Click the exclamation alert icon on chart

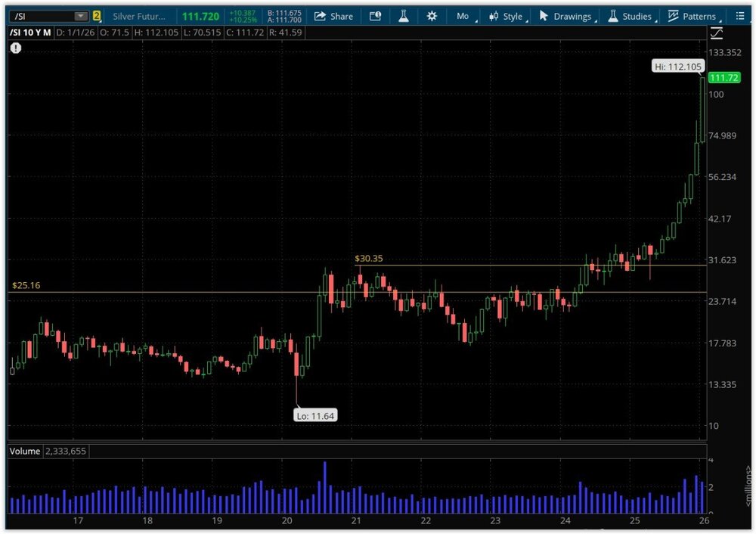[x=16, y=48]
